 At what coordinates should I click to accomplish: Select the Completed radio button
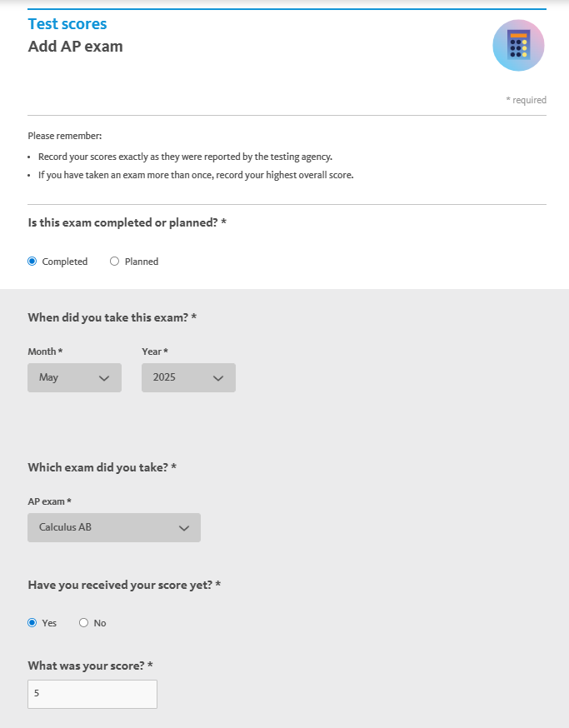click(x=32, y=262)
